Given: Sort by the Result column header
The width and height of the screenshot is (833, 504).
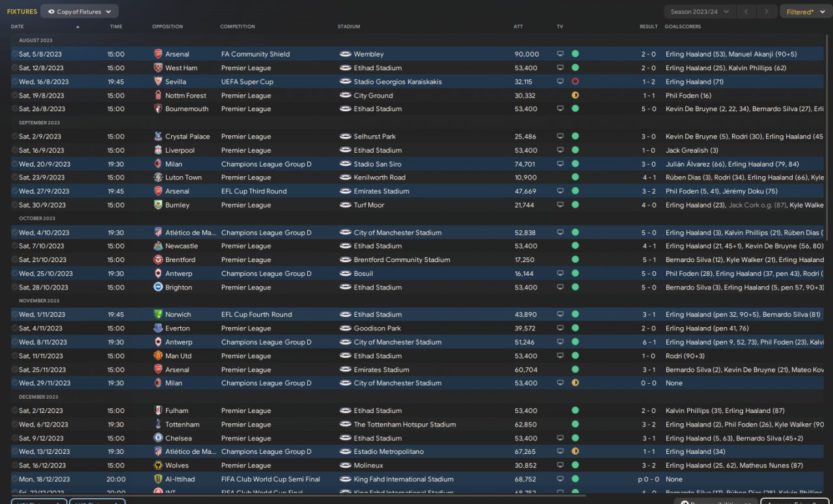Looking at the screenshot, I should click(x=648, y=27).
